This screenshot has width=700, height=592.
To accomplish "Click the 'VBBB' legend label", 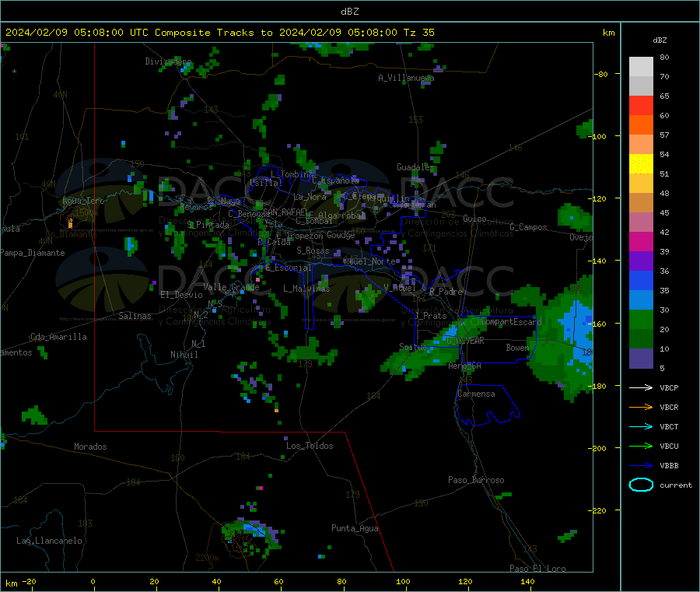I will 669,466.
